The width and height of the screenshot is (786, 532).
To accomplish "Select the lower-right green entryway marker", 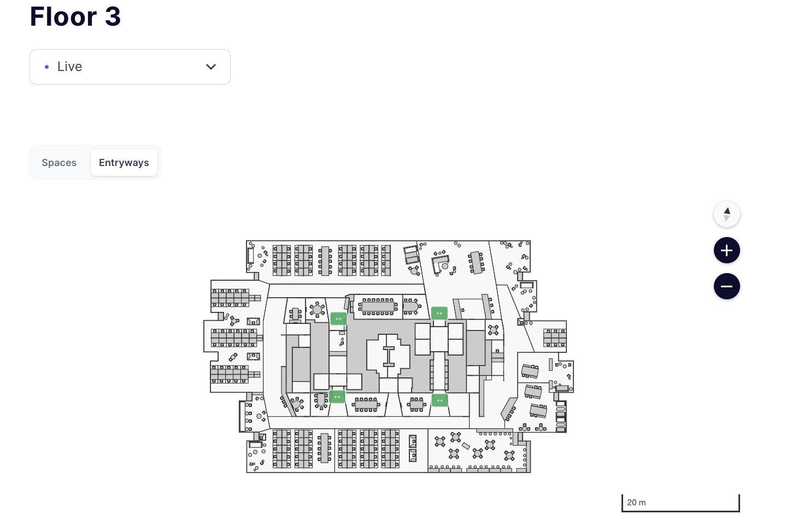I will (x=440, y=400).
